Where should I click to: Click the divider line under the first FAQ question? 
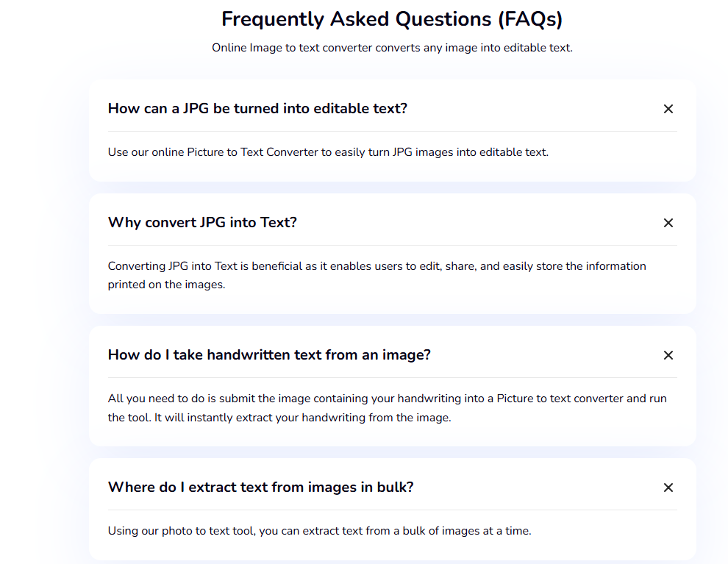point(393,132)
